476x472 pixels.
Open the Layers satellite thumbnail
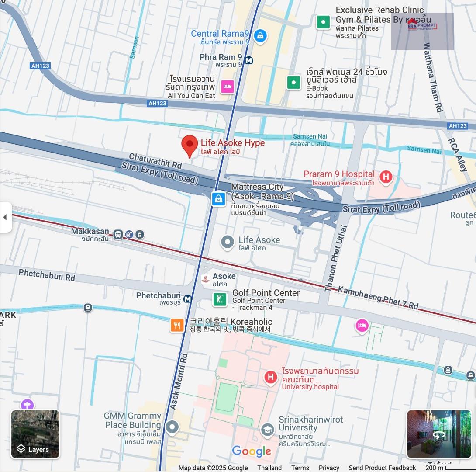click(35, 434)
